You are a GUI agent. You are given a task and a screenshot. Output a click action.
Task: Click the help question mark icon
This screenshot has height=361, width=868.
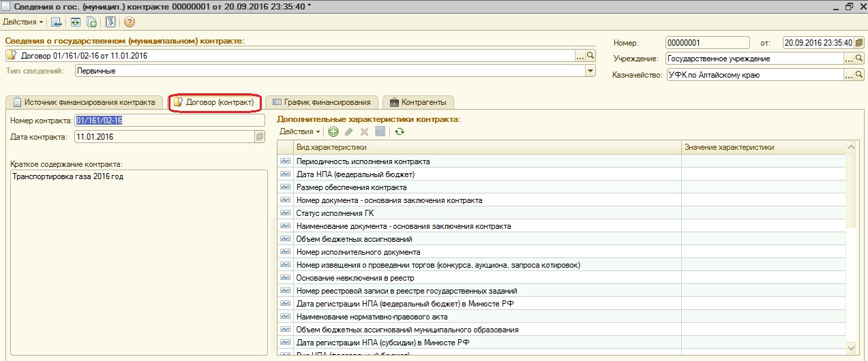[129, 22]
